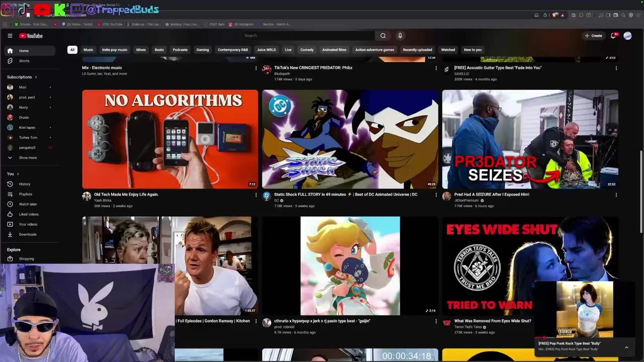
Task: Select the Live filter chip
Action: tap(288, 50)
